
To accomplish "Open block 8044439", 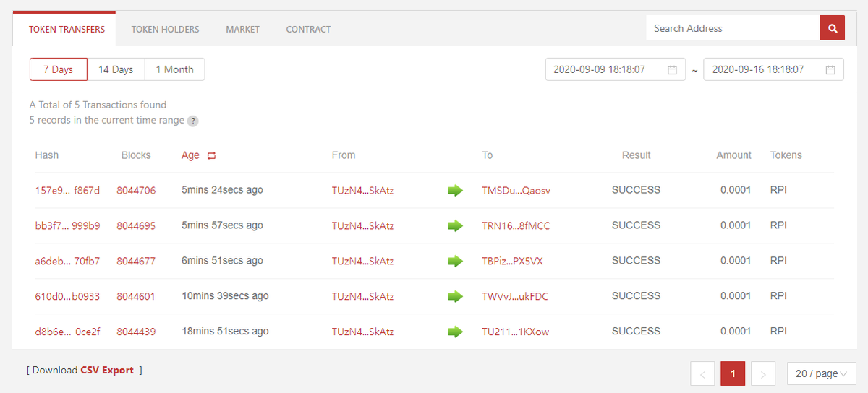I will point(136,332).
